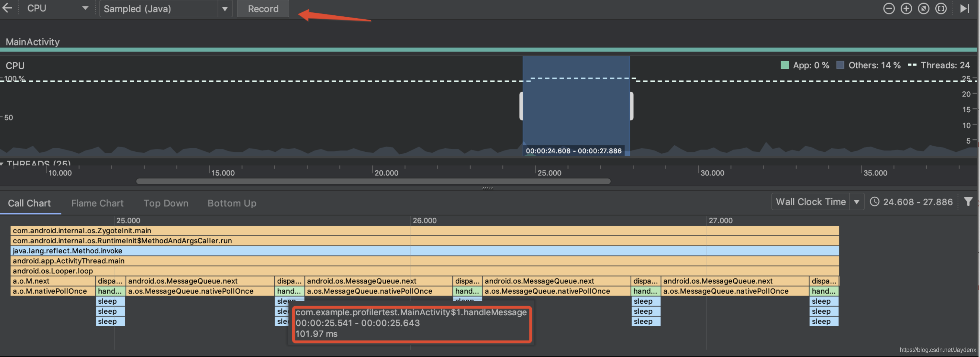This screenshot has height=357, width=980.
Task: Click the Record button
Action: coord(263,8)
